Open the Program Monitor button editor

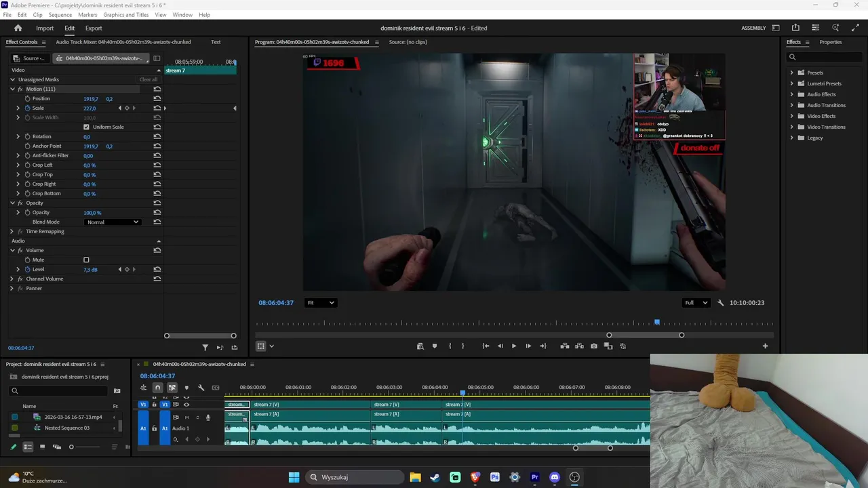point(765,346)
